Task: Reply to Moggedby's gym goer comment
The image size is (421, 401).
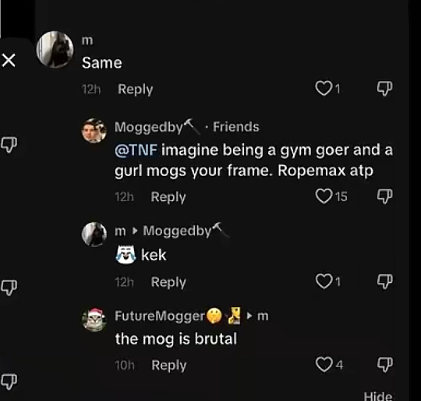Action: [x=168, y=197]
